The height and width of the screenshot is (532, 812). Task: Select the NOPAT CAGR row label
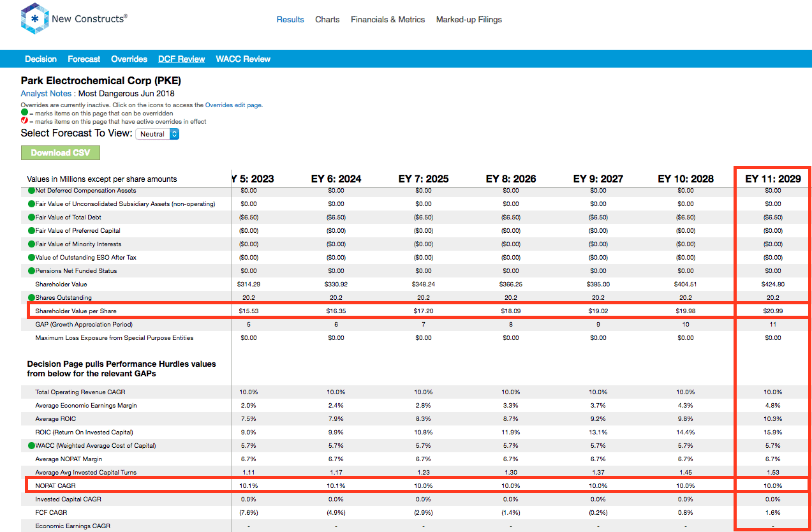(55, 485)
